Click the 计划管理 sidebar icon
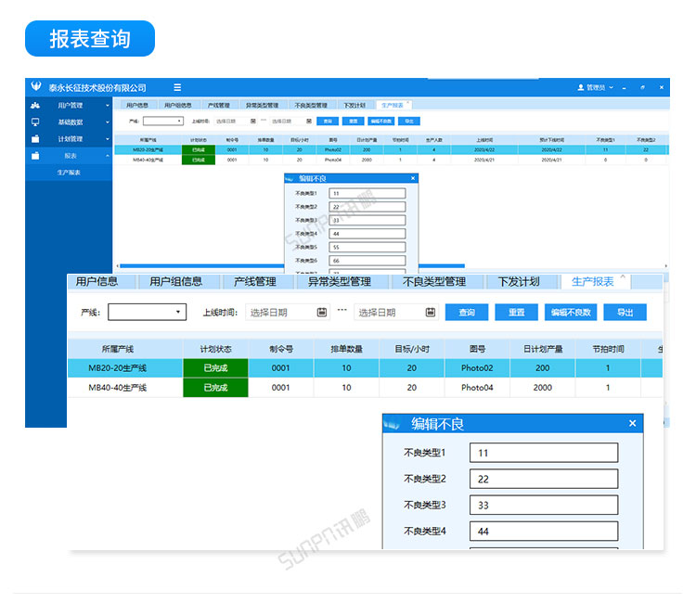The height and width of the screenshot is (616, 696). coord(35,138)
